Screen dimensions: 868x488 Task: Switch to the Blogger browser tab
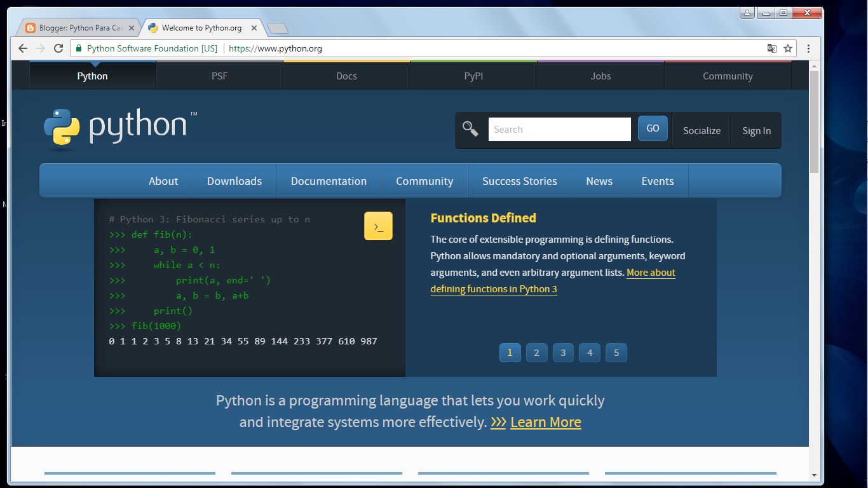tap(76, 27)
